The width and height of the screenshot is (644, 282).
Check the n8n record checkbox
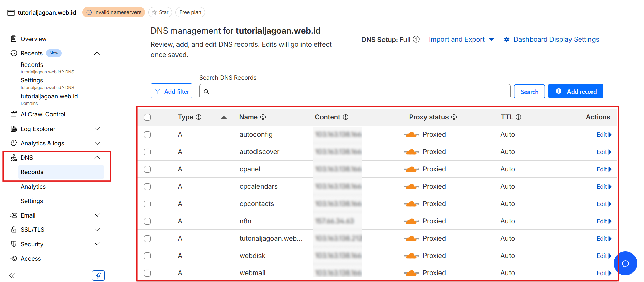click(147, 221)
